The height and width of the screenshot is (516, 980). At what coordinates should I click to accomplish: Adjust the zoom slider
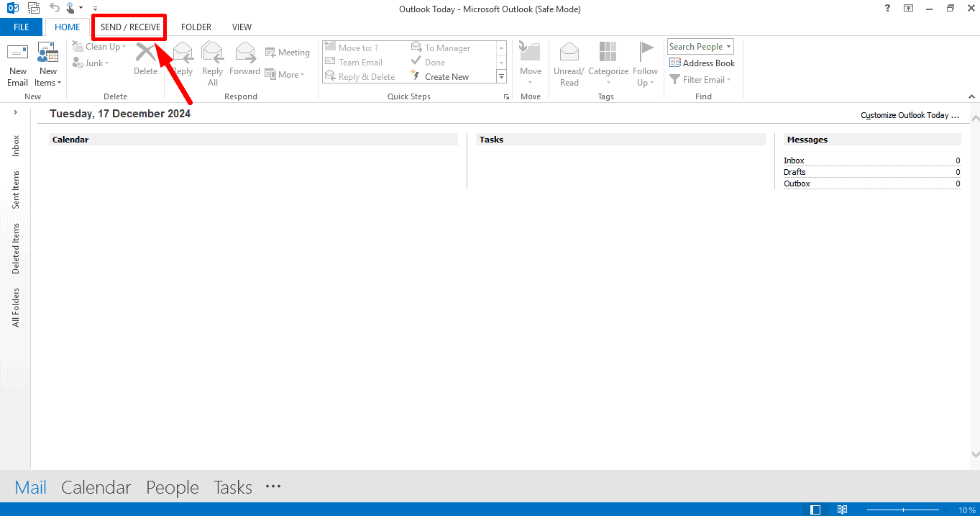coord(904,510)
